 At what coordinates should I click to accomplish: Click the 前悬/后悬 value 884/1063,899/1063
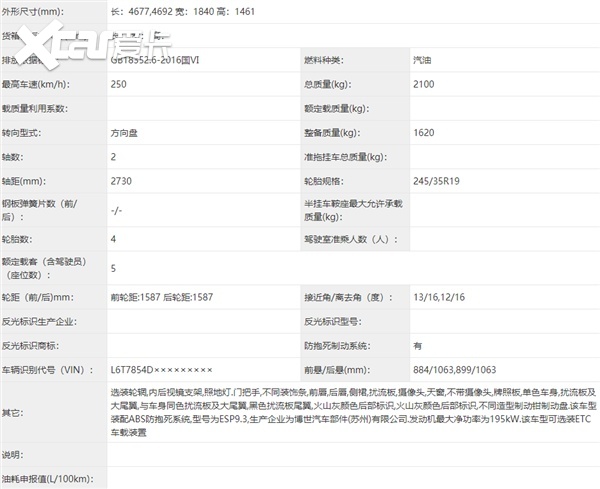pos(459,370)
